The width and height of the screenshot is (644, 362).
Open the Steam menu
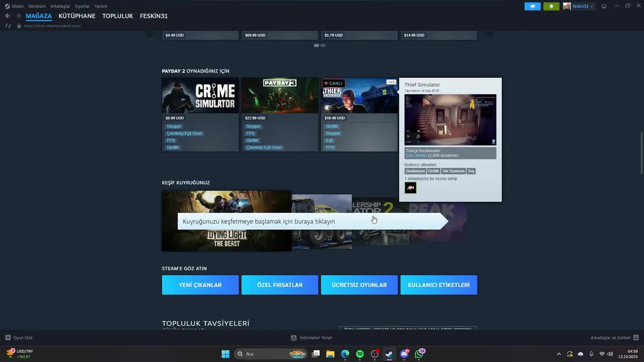[x=14, y=6]
